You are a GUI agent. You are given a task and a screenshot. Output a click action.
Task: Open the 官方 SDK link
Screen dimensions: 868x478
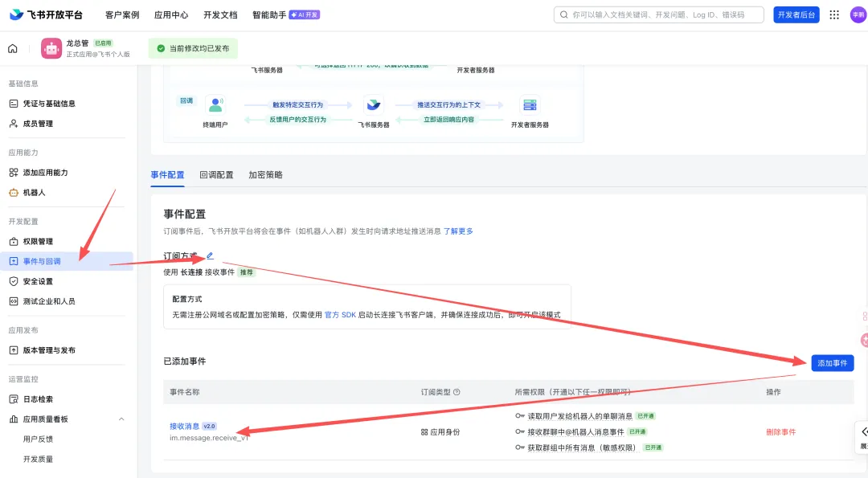pos(341,315)
